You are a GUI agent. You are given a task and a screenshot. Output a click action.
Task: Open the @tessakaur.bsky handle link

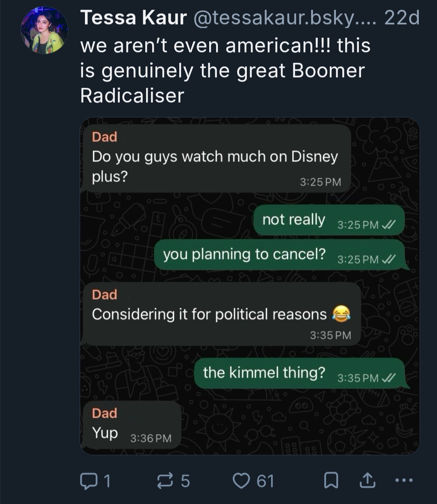(285, 18)
